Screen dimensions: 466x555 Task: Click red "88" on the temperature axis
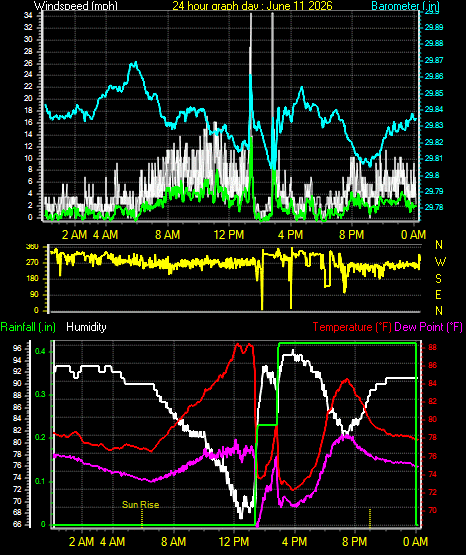(432, 348)
